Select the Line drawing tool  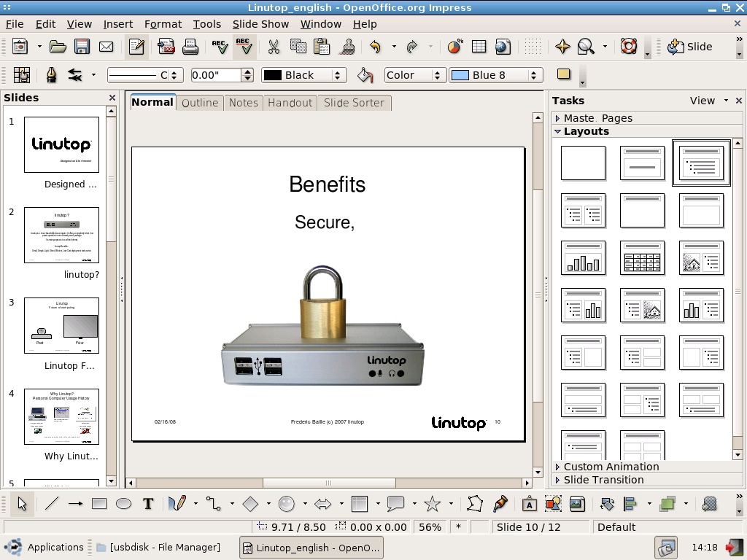coord(52,504)
